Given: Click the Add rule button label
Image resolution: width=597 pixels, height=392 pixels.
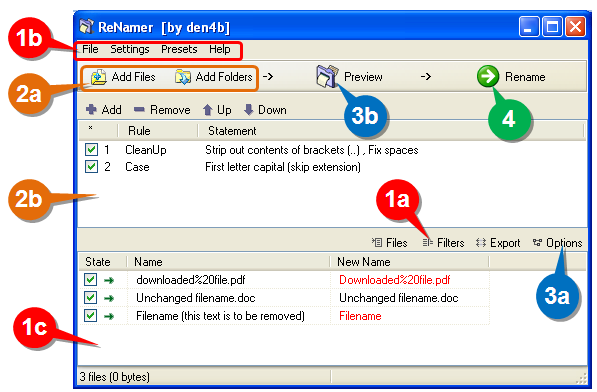Looking at the screenshot, I should [111, 110].
